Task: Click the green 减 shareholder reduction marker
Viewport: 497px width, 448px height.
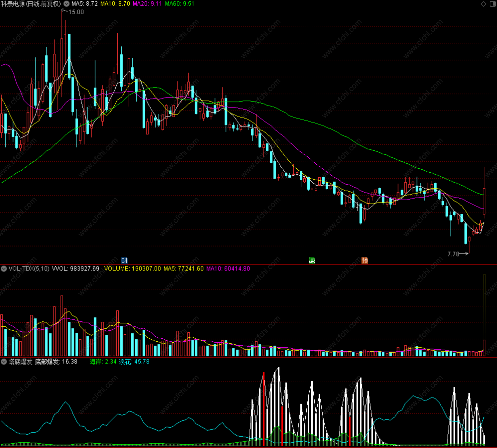Action: point(312,260)
